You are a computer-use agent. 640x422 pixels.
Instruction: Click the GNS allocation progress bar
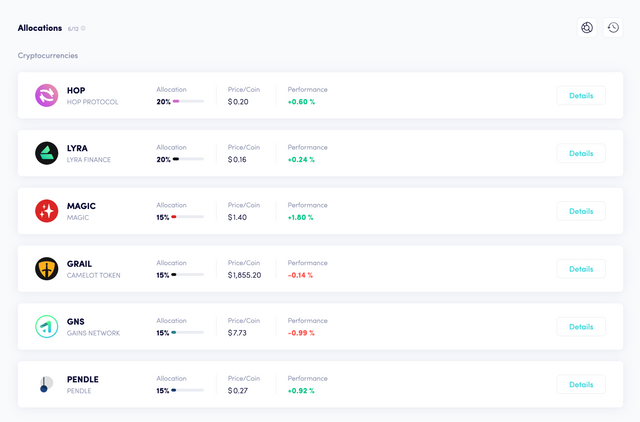[x=187, y=333]
